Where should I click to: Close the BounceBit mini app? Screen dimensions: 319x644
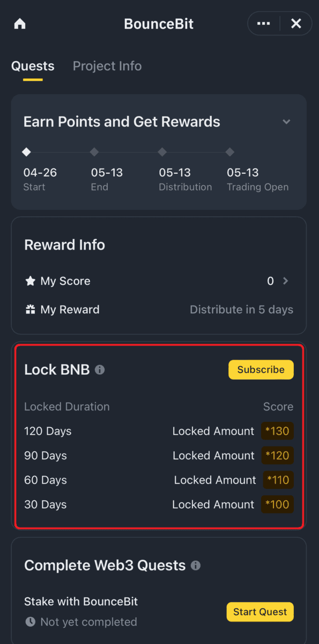click(296, 24)
